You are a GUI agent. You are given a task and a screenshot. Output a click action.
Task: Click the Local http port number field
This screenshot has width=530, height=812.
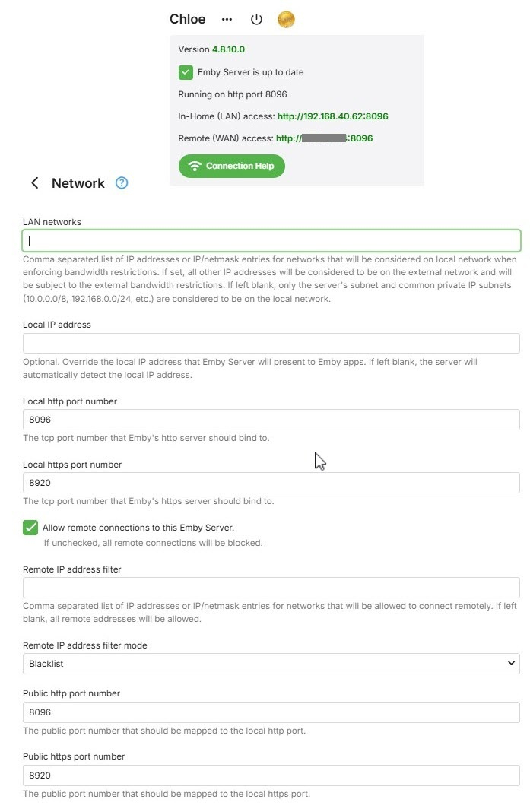coord(271,420)
